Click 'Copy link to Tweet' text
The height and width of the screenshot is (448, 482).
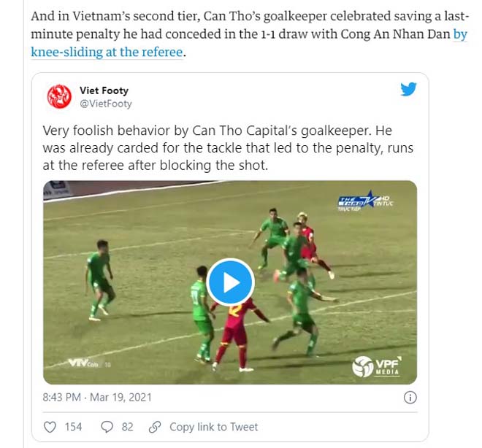[214, 427]
